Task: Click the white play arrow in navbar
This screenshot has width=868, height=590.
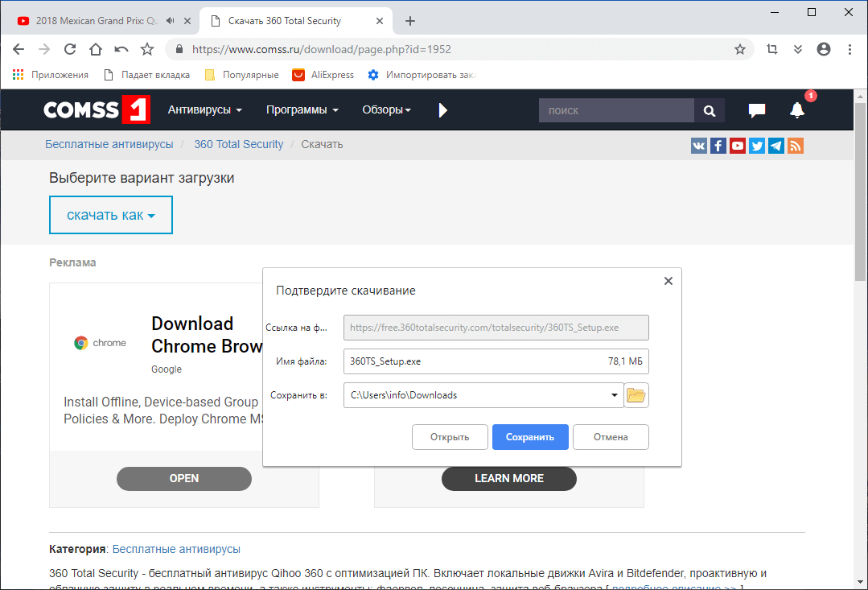Action: point(442,110)
